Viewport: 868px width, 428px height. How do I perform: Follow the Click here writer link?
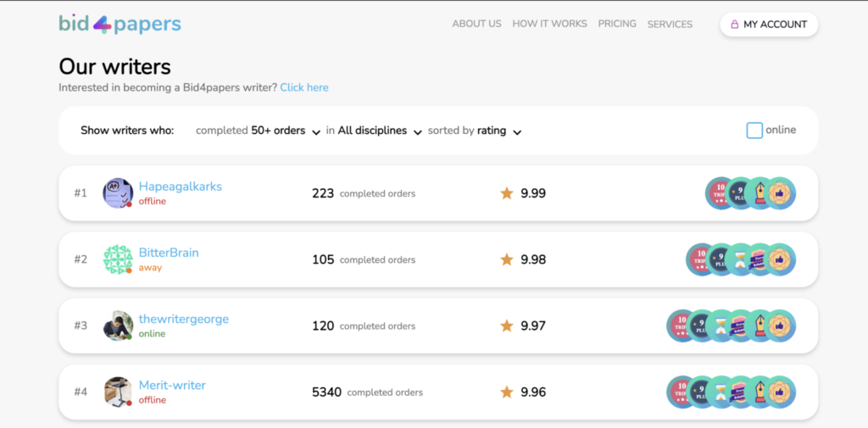(x=304, y=87)
